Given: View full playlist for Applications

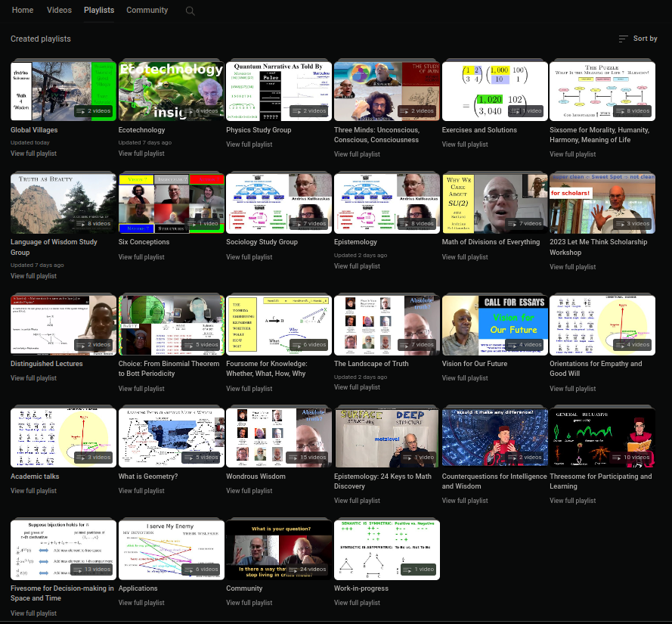Looking at the screenshot, I should (x=141, y=603).
